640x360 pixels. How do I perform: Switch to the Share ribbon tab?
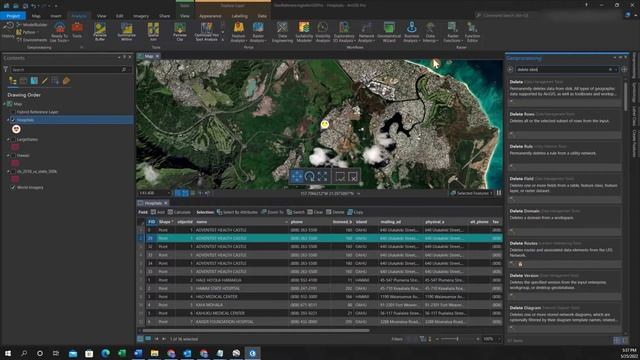(x=164, y=16)
